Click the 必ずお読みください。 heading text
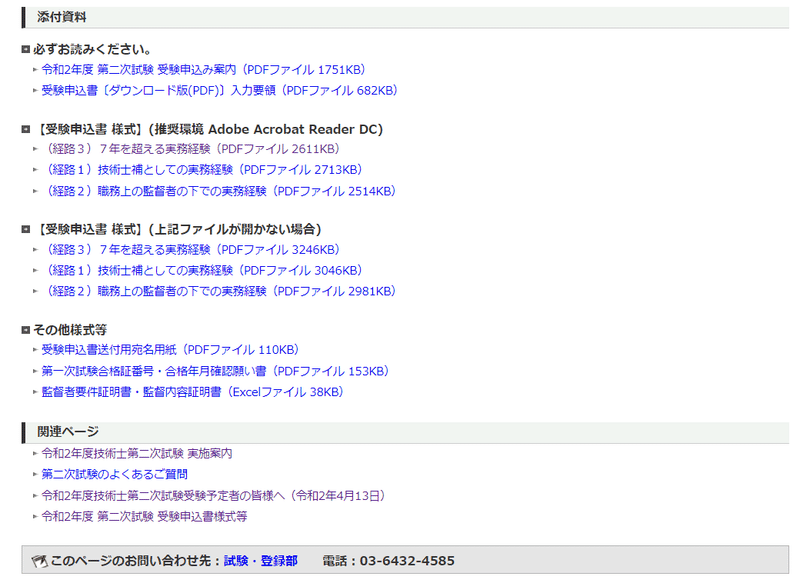 pos(92,49)
